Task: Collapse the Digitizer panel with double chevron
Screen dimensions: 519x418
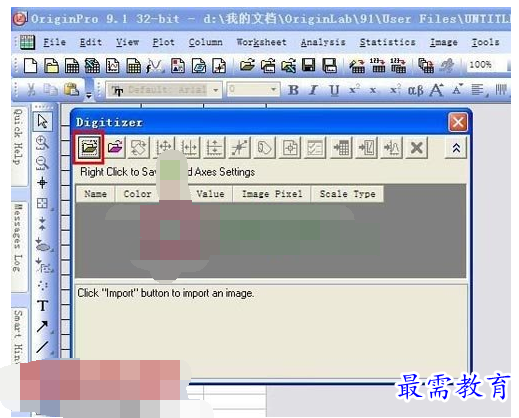Action: click(x=456, y=148)
